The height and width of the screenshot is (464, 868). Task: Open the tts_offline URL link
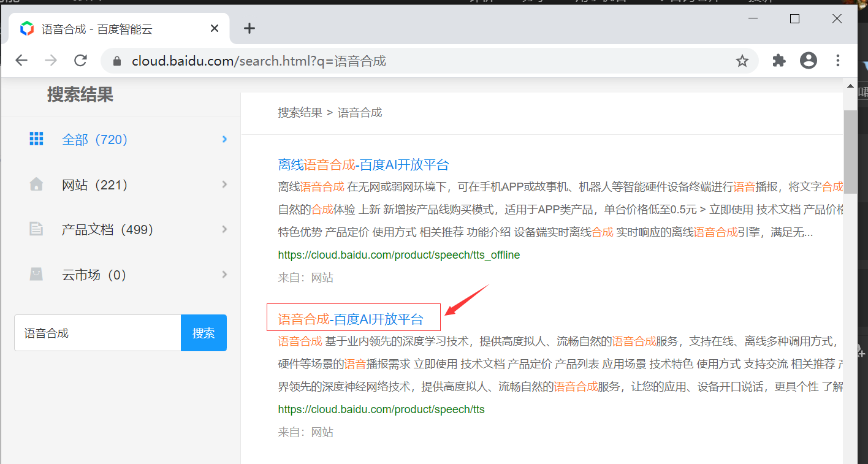399,255
